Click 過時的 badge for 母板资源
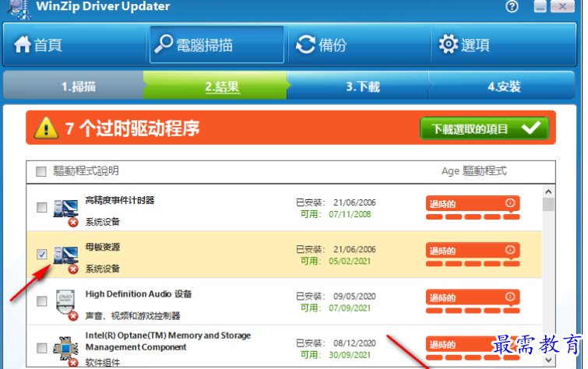The width and height of the screenshot is (588, 369). pos(473,251)
